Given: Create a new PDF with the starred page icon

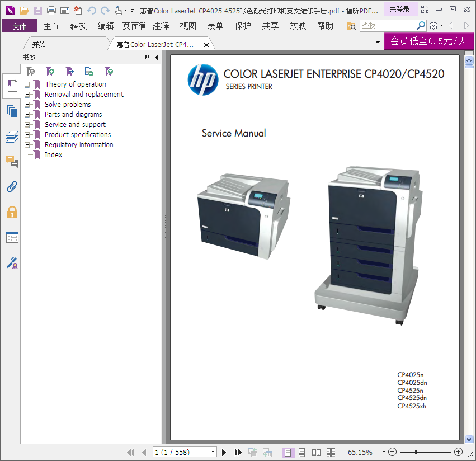Looking at the screenshot, I should pyautogui.click(x=78, y=11).
